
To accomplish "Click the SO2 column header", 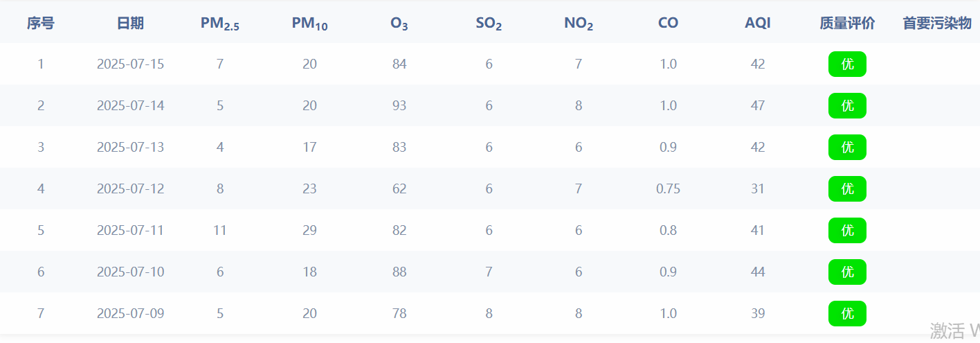I will [489, 24].
